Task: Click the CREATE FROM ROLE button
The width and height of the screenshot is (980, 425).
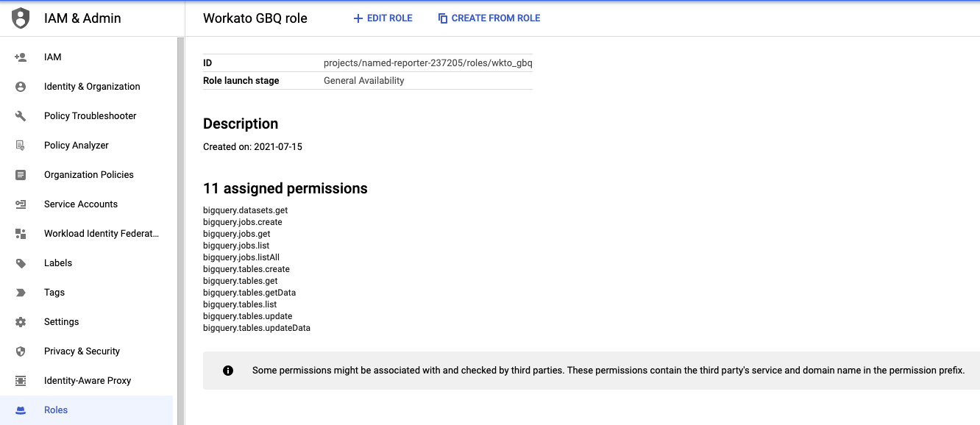Action: [x=489, y=18]
